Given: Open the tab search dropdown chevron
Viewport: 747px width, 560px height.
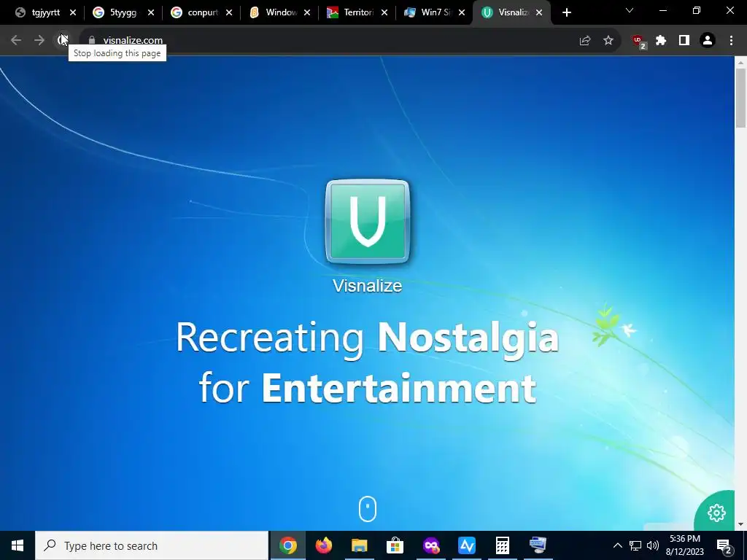Looking at the screenshot, I should tap(630, 10).
